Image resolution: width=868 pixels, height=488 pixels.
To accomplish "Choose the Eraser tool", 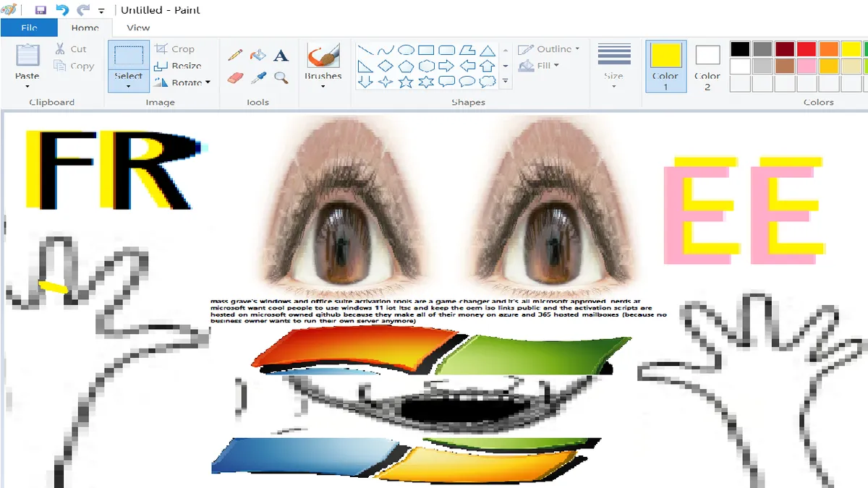I will [x=235, y=77].
